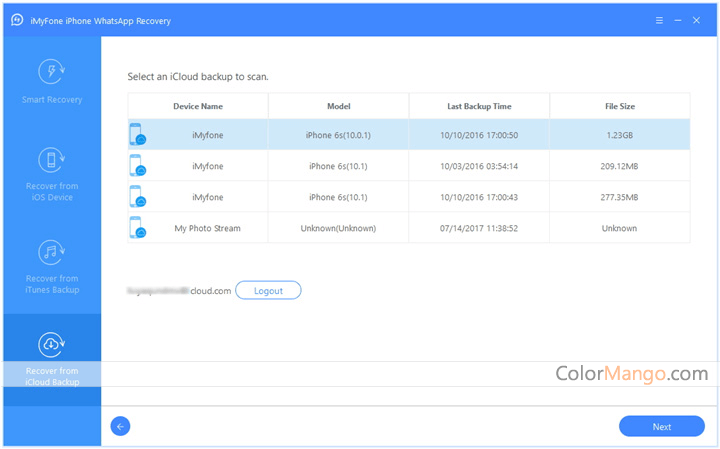The height and width of the screenshot is (449, 720).
Task: Open the Recover from iTunes Backup icon
Action: pos(51,252)
